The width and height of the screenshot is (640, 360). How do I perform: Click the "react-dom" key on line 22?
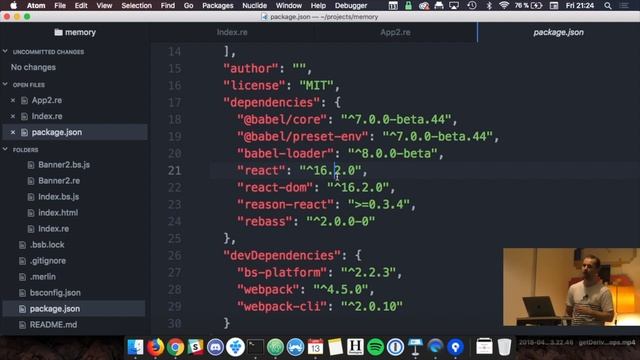[275, 187]
